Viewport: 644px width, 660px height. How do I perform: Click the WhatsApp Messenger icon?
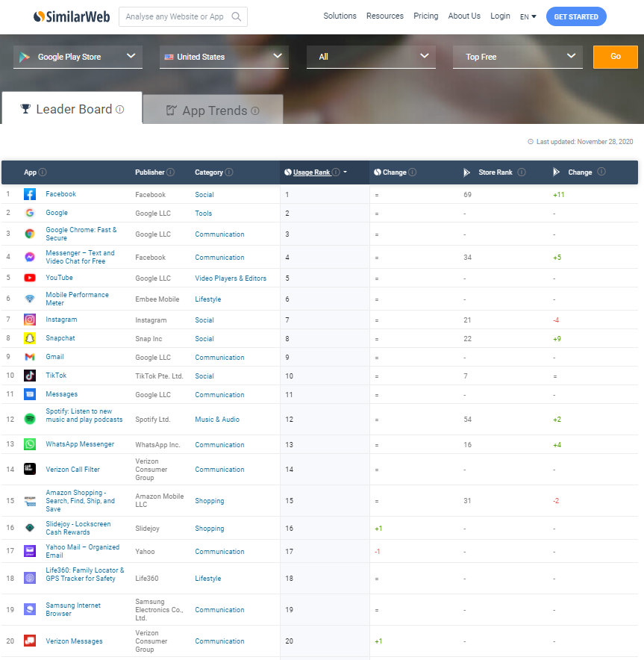click(x=29, y=444)
